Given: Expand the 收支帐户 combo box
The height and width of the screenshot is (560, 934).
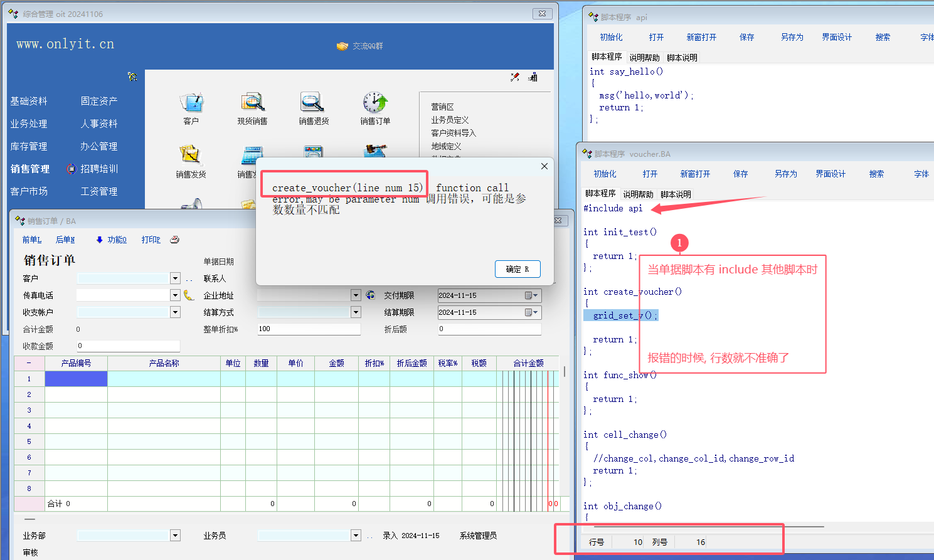Looking at the screenshot, I should [175, 312].
